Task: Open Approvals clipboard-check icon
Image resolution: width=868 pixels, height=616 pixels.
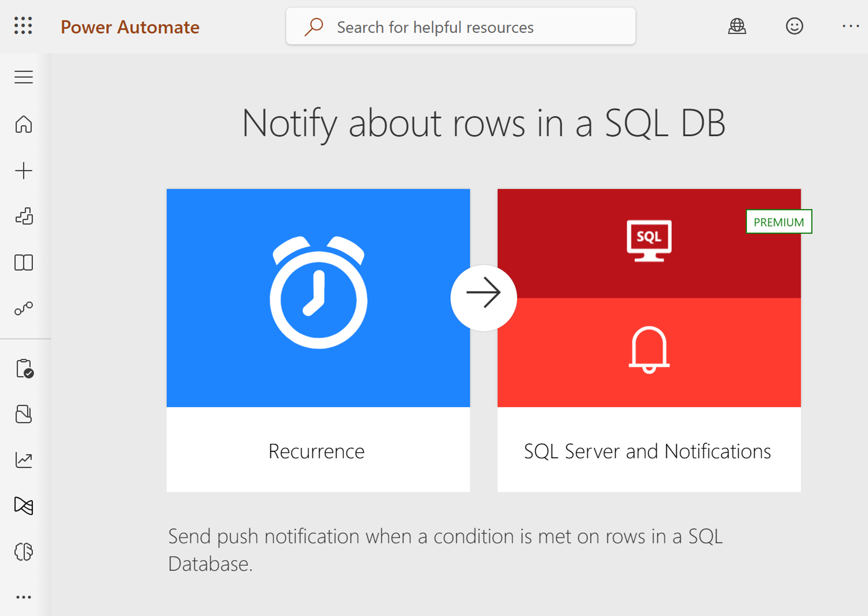Action: pyautogui.click(x=25, y=369)
